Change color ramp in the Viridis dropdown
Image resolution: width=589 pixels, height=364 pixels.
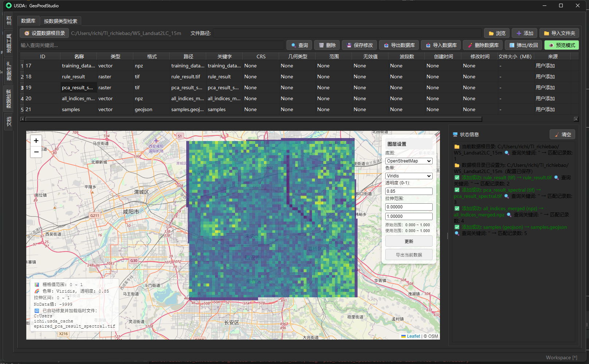point(409,176)
